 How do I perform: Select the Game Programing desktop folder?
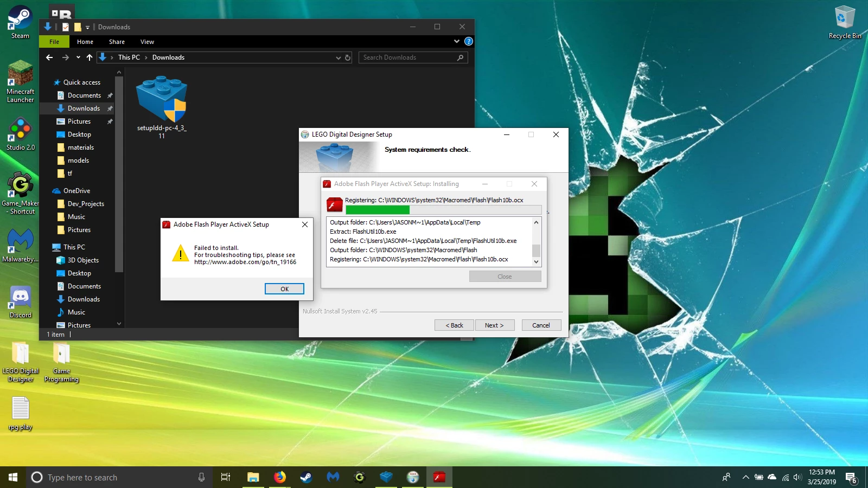tap(61, 362)
